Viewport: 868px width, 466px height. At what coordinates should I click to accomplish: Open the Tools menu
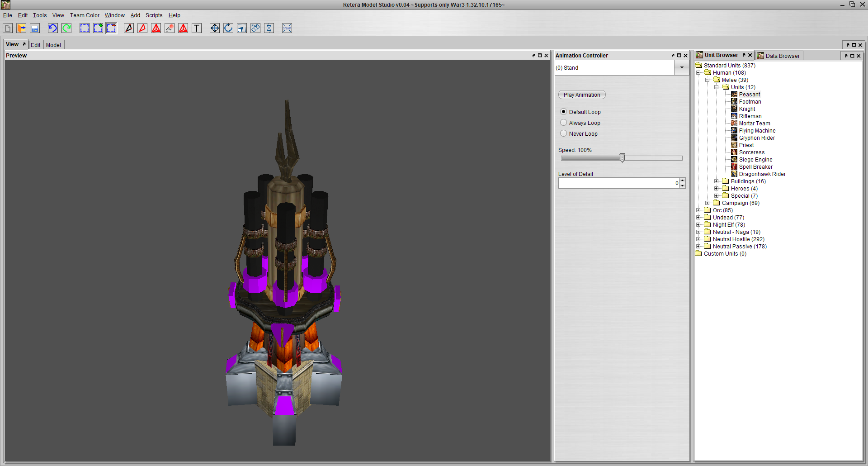coord(40,15)
